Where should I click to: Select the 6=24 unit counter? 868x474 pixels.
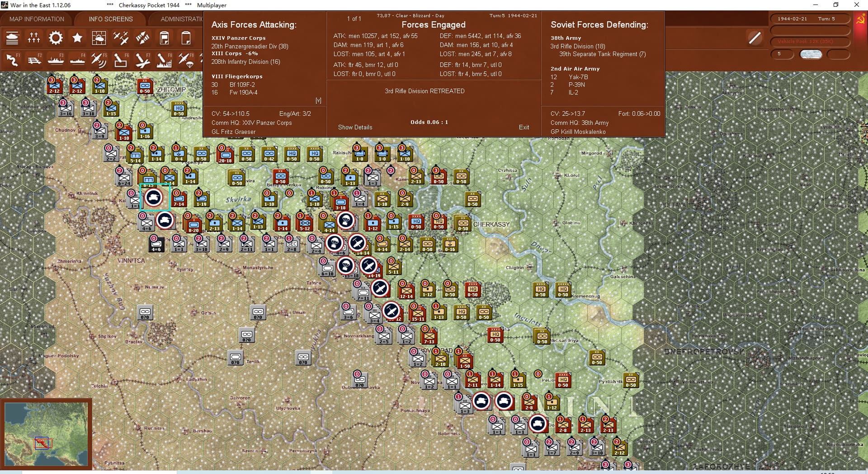point(124,177)
